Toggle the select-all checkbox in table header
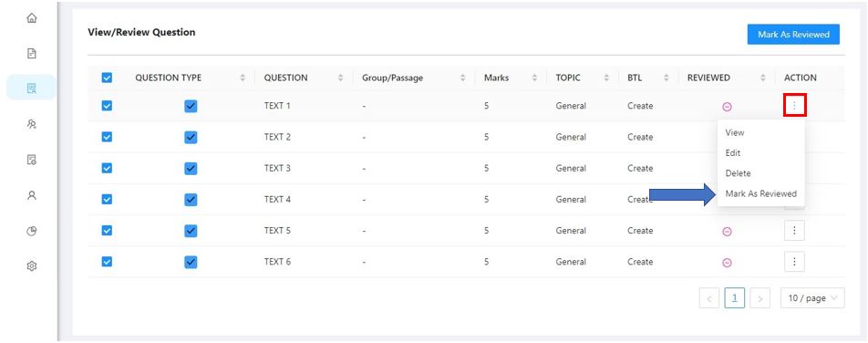 point(107,78)
